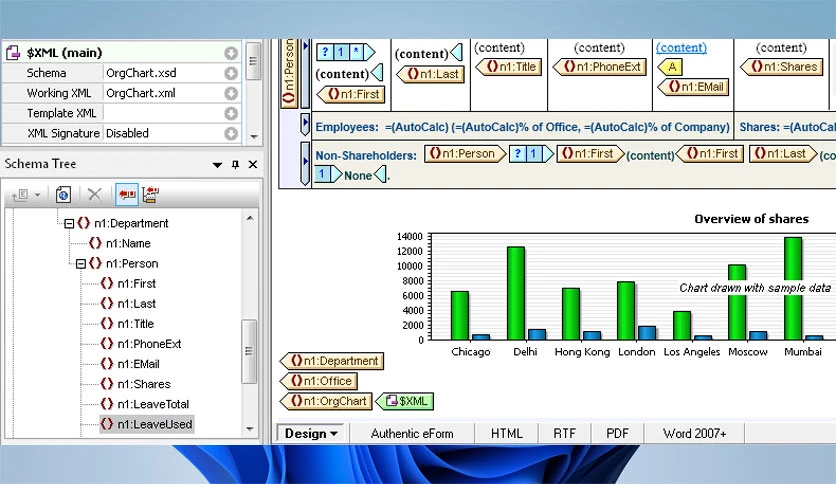Expand the row marker beside n1:Person vertical tag
836x484 pixels.
305,73
